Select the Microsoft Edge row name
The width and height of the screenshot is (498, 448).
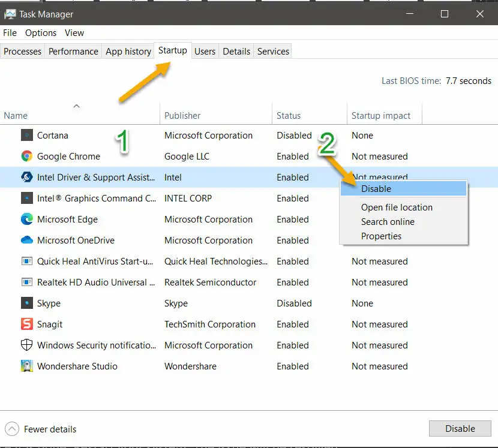[67, 219]
